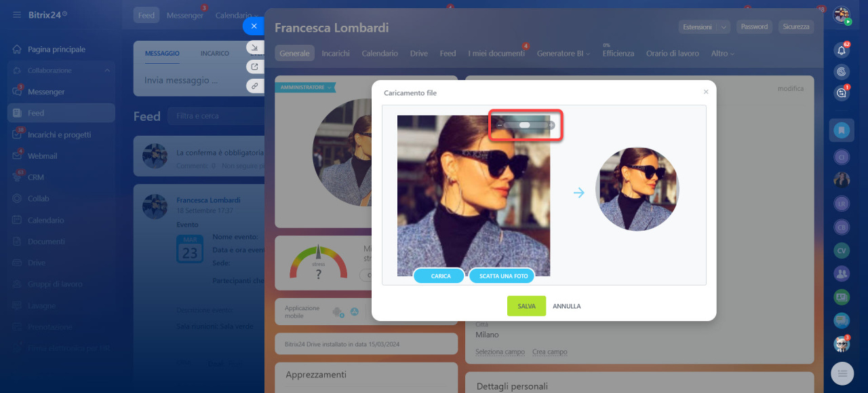Click the circular avatar preview thumbnail
Viewport: 868px width, 393px height.
pos(637,189)
